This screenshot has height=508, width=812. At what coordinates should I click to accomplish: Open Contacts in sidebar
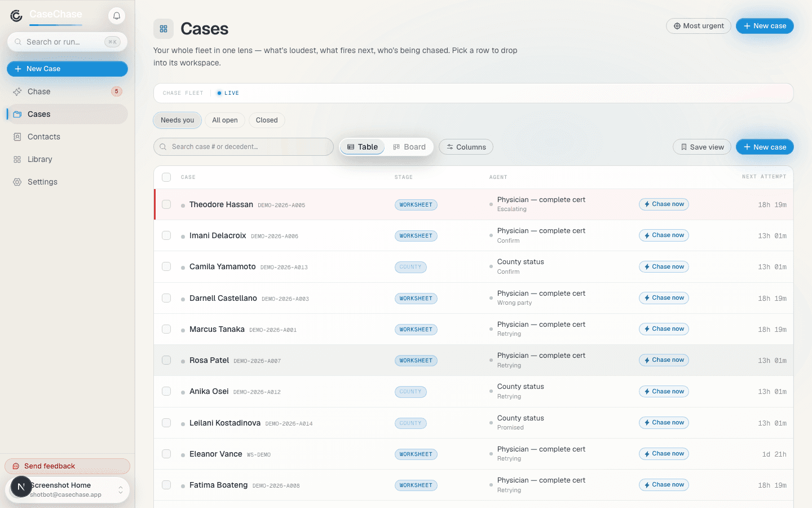pyautogui.click(x=67, y=137)
